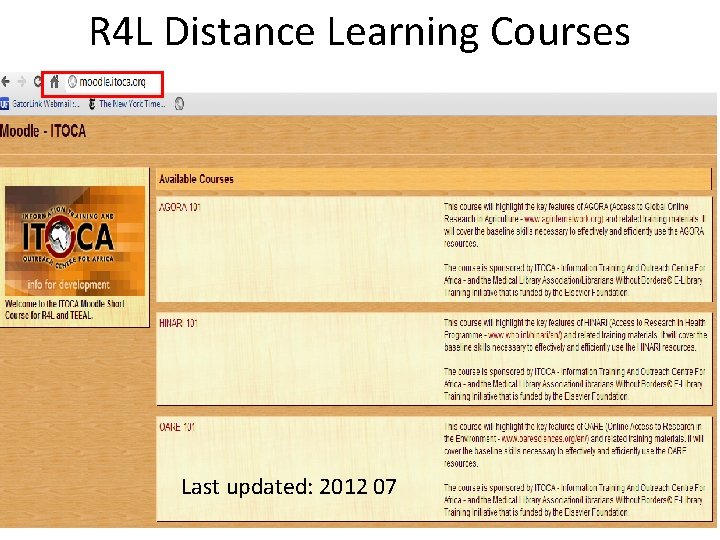Open the GatorLink Webmail bookmark
The width and height of the screenshot is (720, 540).
tap(45, 104)
